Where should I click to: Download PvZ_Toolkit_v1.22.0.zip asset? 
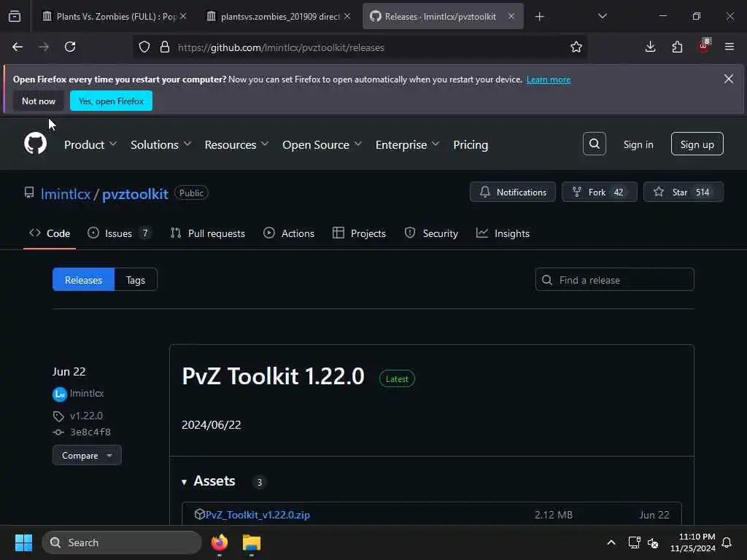pyautogui.click(x=258, y=515)
